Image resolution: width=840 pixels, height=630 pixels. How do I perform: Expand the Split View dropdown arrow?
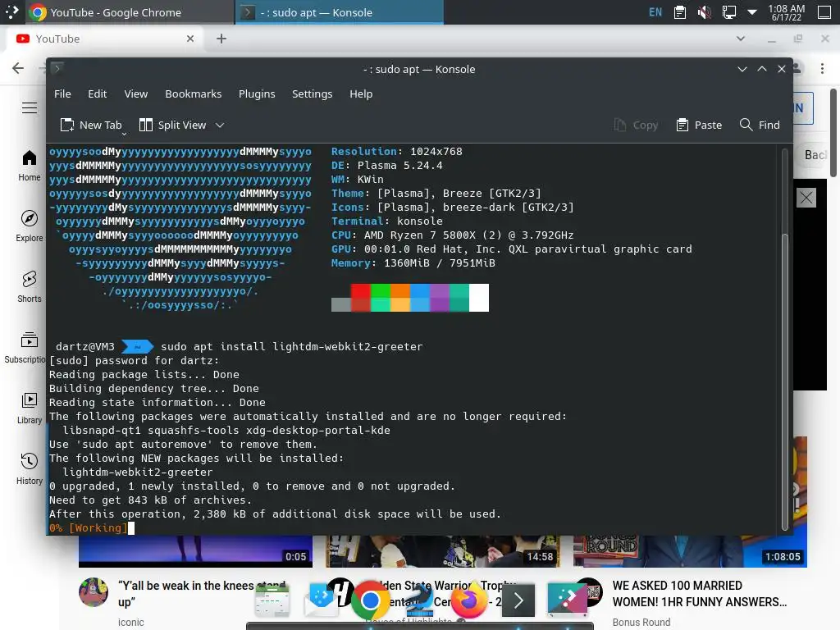pyautogui.click(x=220, y=125)
